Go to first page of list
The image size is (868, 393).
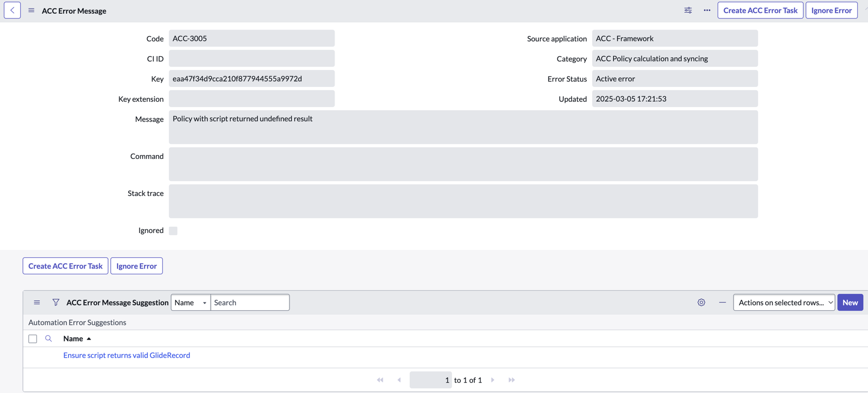(x=380, y=380)
